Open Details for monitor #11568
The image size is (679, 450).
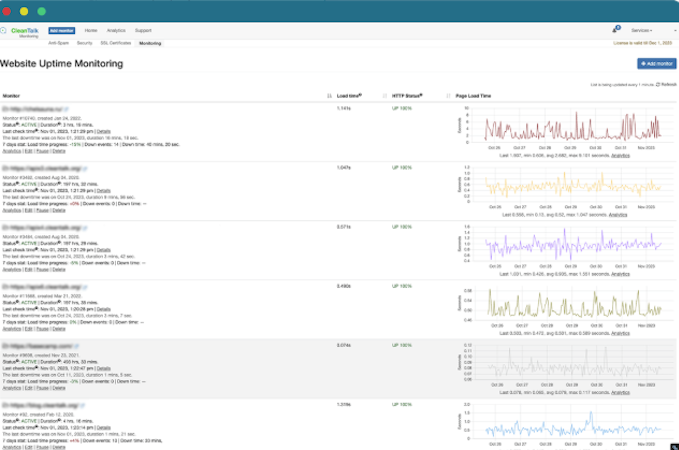point(103,309)
